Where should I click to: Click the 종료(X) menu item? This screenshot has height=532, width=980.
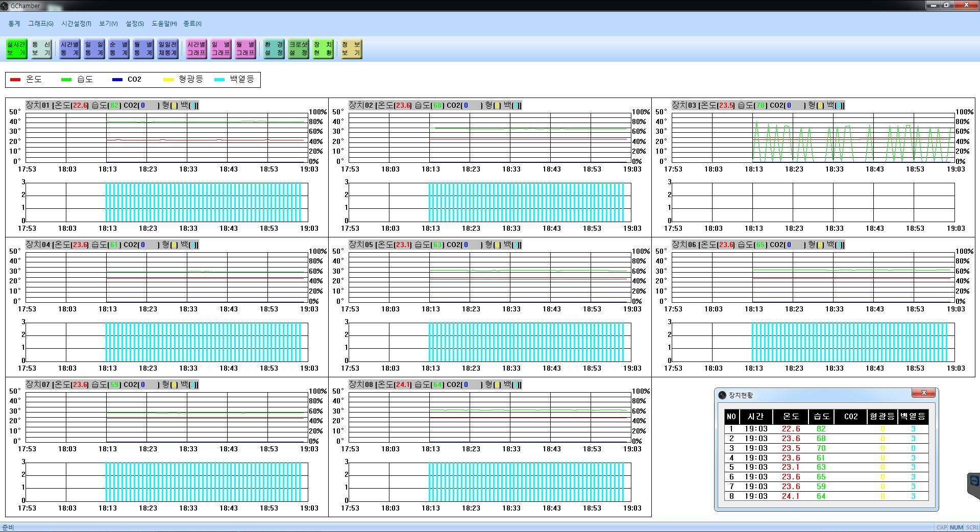point(192,23)
